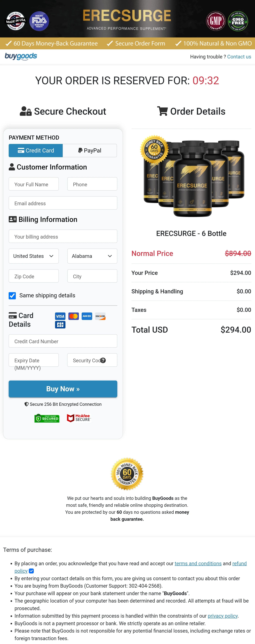Open the Contact us link

239,57
